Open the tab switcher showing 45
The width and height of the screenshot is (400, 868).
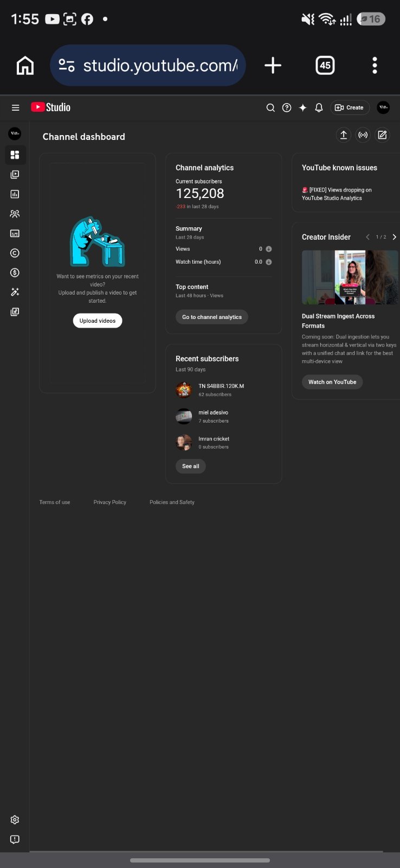(x=325, y=66)
